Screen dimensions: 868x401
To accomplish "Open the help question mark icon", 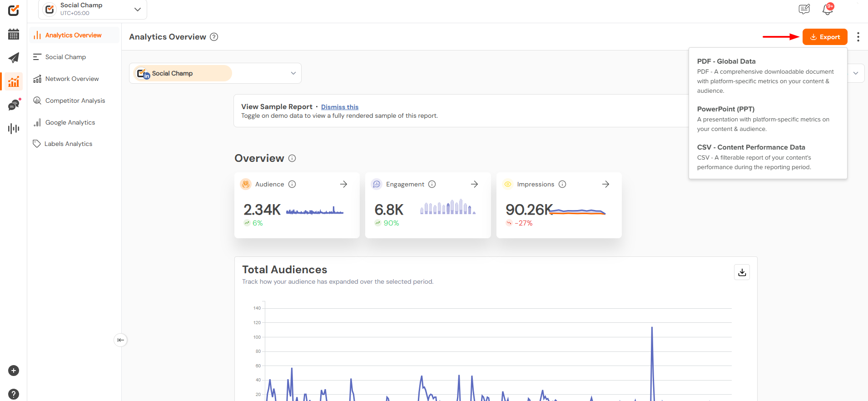I will point(14,394).
